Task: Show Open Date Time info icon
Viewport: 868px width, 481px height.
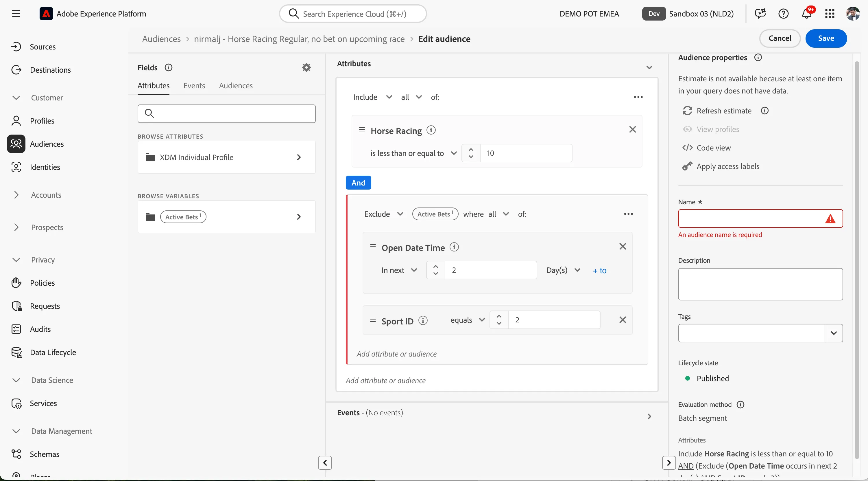Action: (x=454, y=247)
